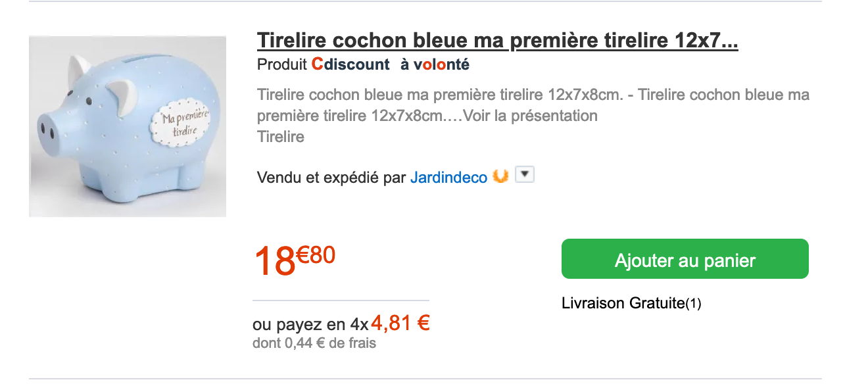Click the 'à volonté' badge
The width and height of the screenshot is (868, 384).
435,64
